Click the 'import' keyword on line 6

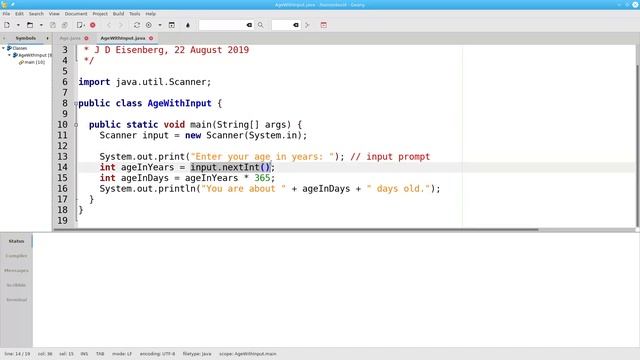click(94, 82)
